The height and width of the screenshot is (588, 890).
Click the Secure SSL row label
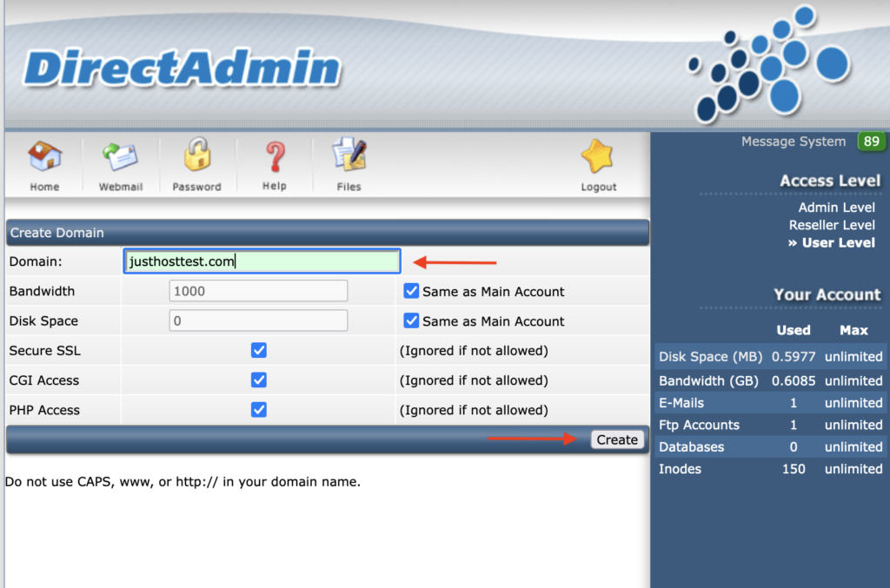[x=45, y=350]
